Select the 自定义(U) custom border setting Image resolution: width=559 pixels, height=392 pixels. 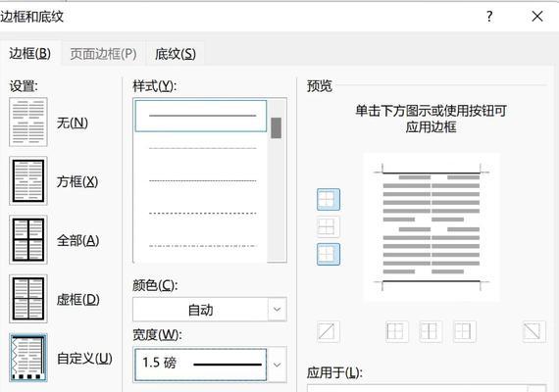click(28, 358)
